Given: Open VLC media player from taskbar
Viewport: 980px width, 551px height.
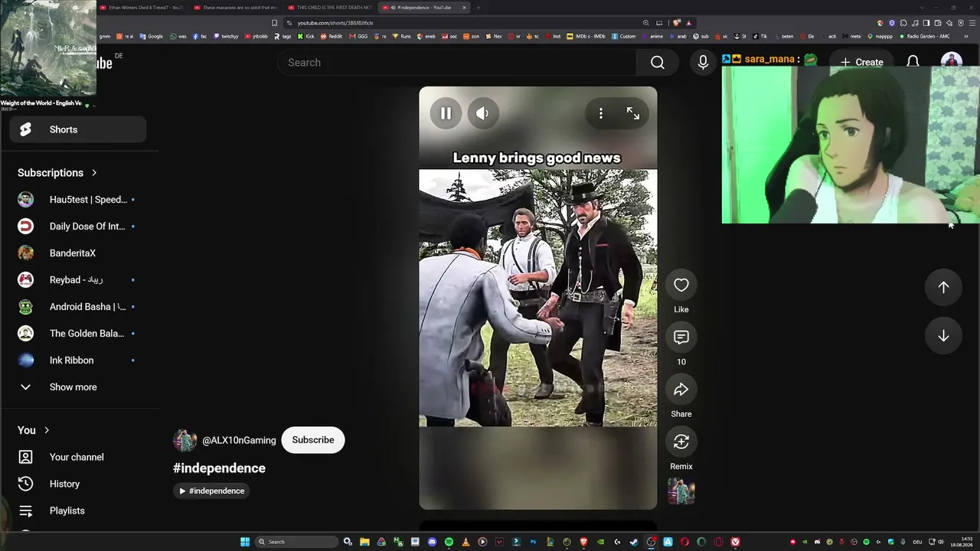Looking at the screenshot, I should click(465, 542).
